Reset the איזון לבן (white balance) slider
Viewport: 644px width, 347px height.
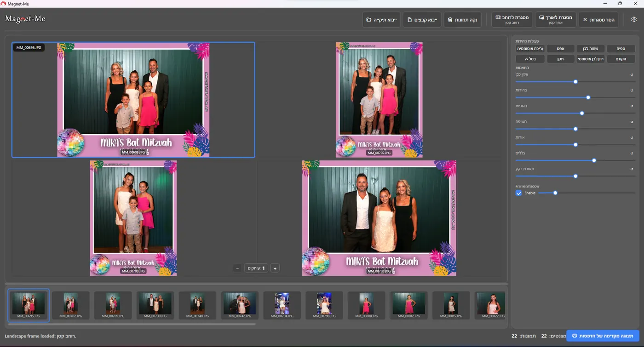click(632, 74)
